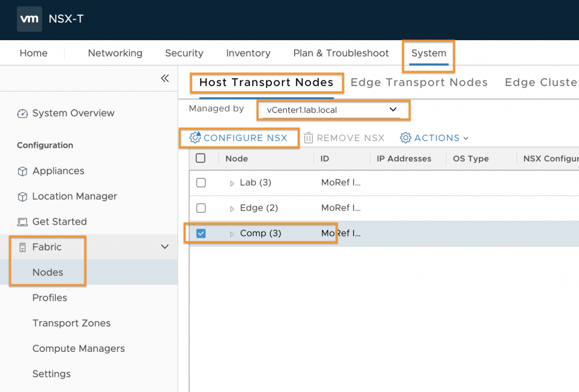
Task: Click the MoRef ID cell for Edge
Action: tap(341, 208)
